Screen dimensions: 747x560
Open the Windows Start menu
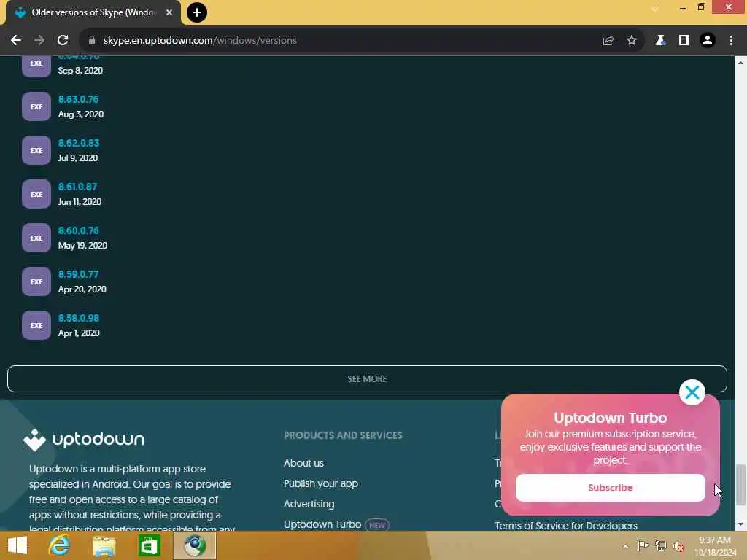[18, 545]
